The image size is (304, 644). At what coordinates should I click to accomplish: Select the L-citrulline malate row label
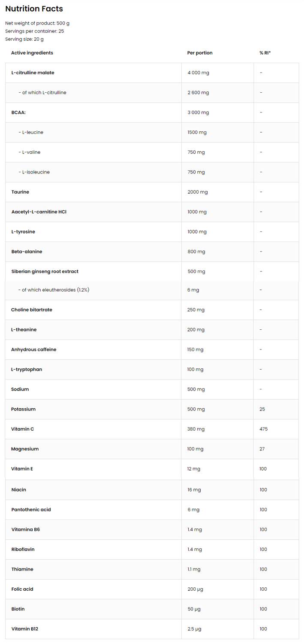click(33, 73)
